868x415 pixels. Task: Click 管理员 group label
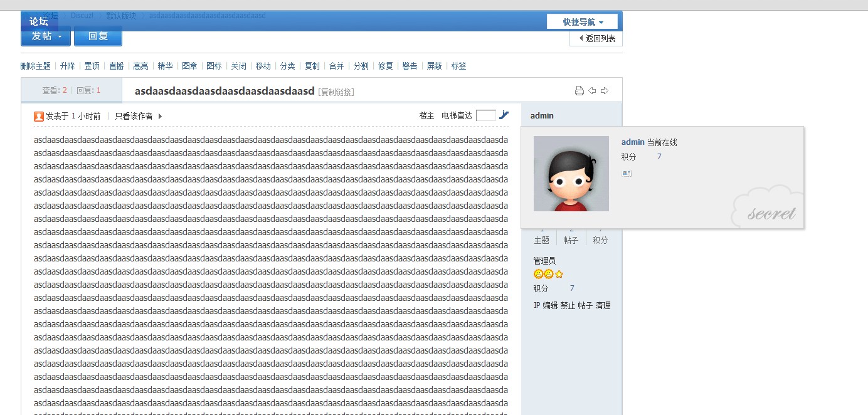click(x=544, y=260)
